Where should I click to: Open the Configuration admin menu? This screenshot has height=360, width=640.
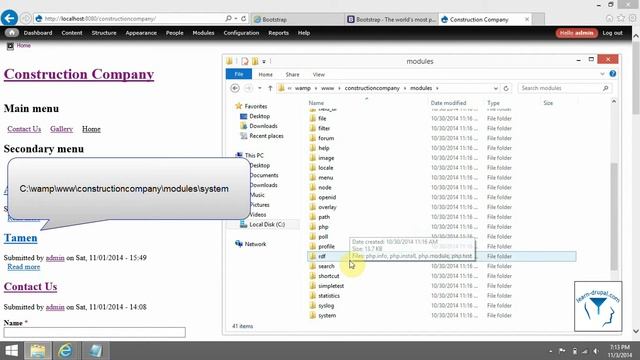pyautogui.click(x=241, y=33)
